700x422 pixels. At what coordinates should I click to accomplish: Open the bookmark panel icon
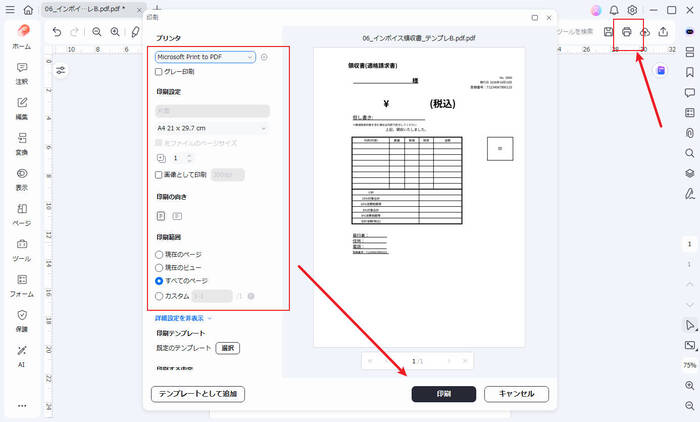point(690,72)
